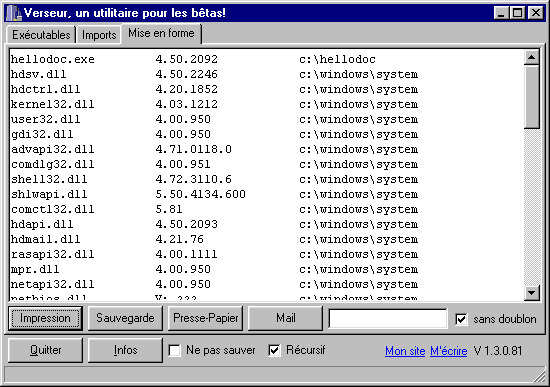This screenshot has height=387, width=550.
Task: Copy list with Presse-Papier button
Action: 206,318
